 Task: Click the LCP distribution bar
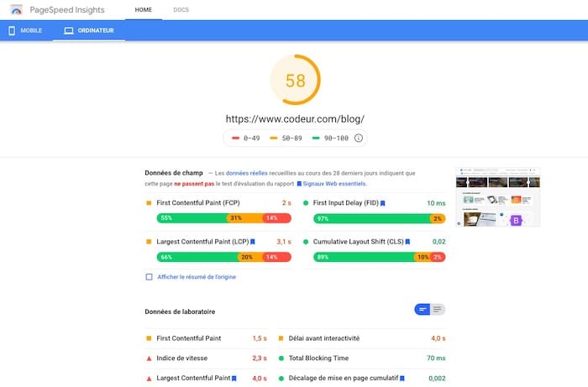coord(224,257)
